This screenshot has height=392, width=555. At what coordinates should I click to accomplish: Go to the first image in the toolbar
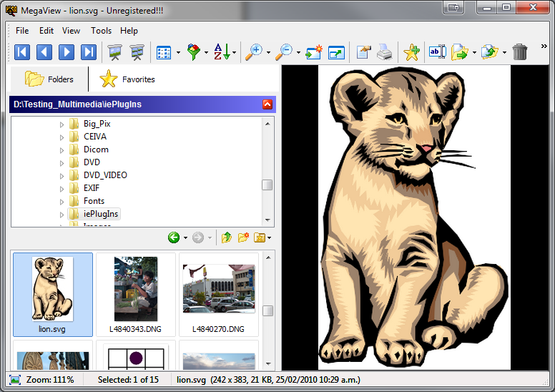[x=22, y=52]
